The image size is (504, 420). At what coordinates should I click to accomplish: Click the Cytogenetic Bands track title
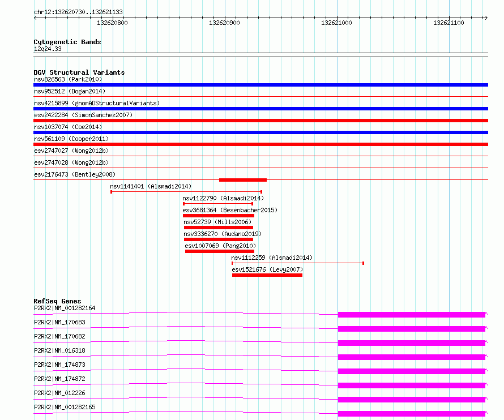click(x=67, y=42)
